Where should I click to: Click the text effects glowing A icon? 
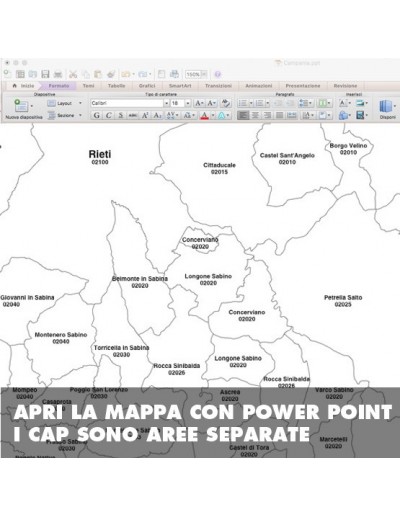tap(221, 115)
